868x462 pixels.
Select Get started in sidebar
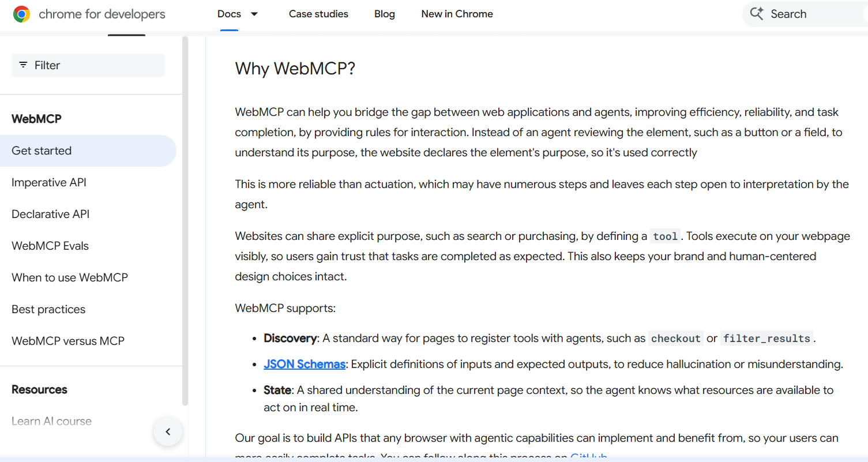point(88,151)
